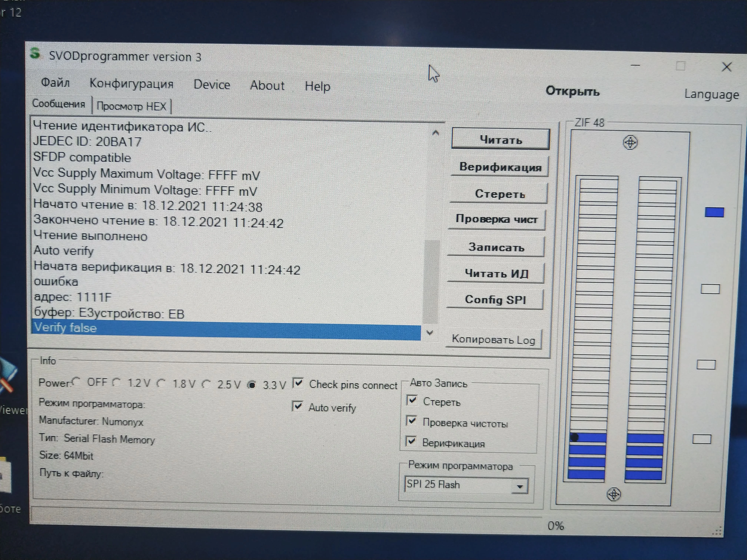Switch to the Просмотр HEX tab
The width and height of the screenshot is (747, 560).
pos(131,107)
